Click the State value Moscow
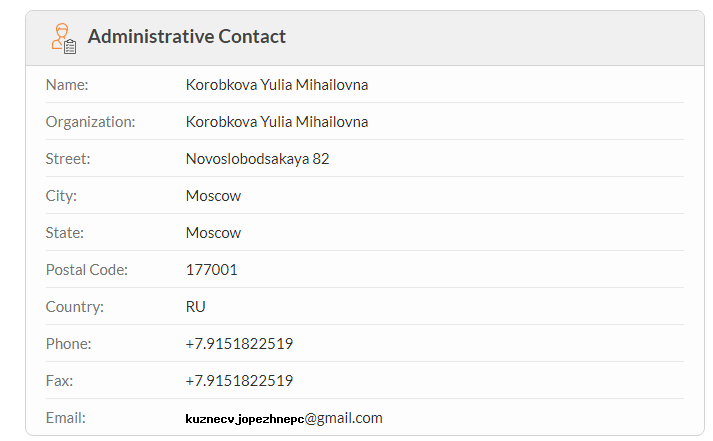The height and width of the screenshot is (441, 713). click(213, 233)
